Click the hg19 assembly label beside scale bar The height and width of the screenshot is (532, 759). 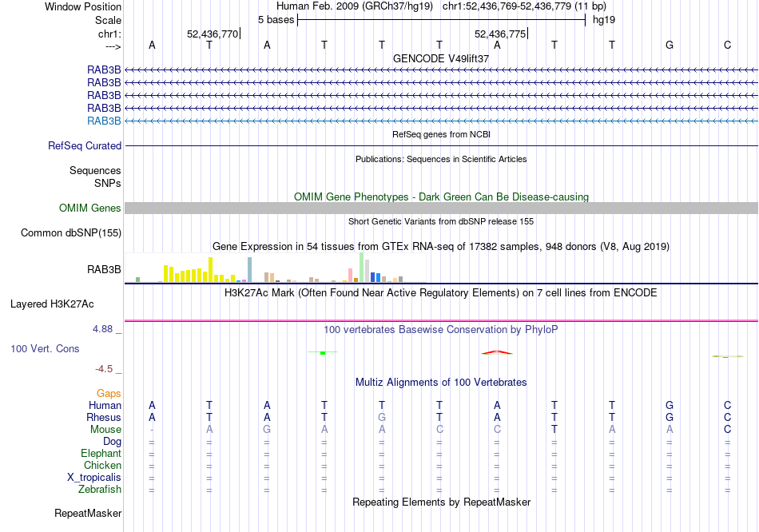coord(604,20)
